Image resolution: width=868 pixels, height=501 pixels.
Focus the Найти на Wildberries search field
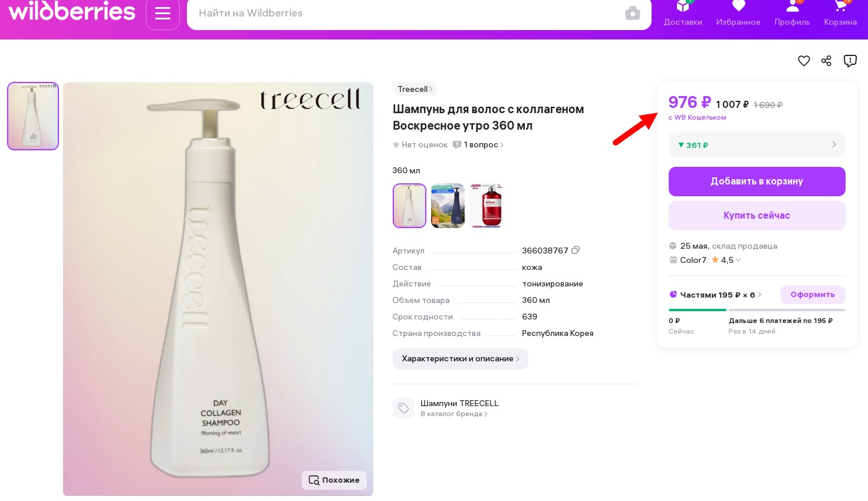(x=407, y=13)
